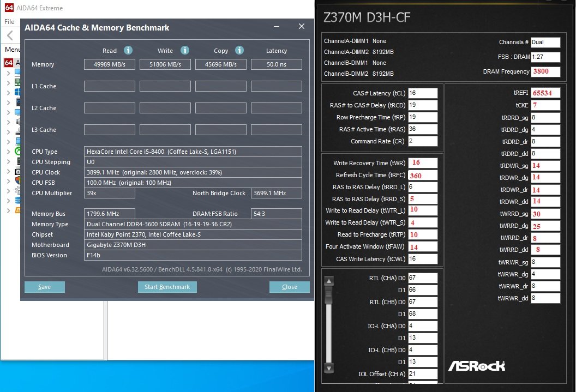Select the Menu tab in AIDA64 sidebar

point(12,49)
